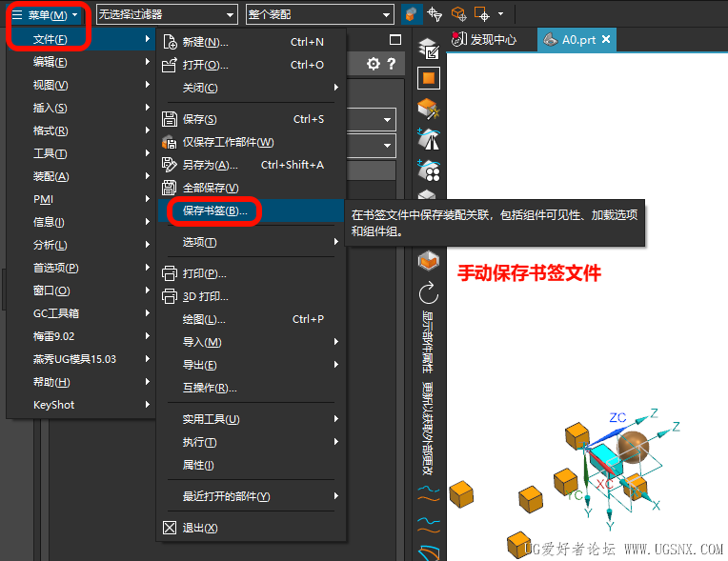
Task: Choose 保存(S) in the file submenu
Action: (251, 119)
